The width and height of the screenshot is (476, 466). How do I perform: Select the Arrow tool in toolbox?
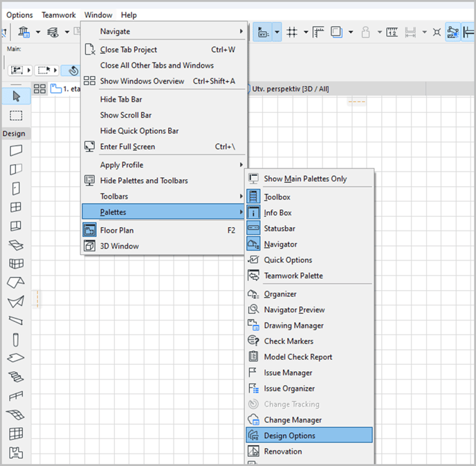pos(16,96)
